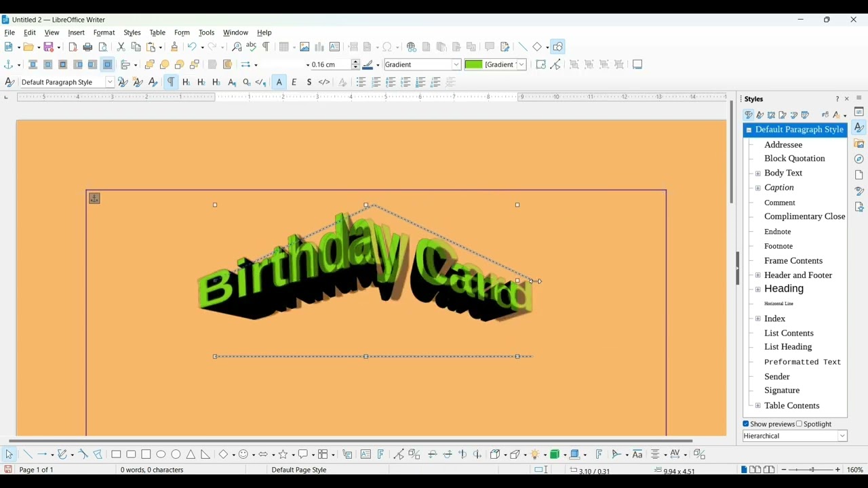Expand the Header and Footer style node
Viewport: 868px width, 488px height.
coord(758,275)
